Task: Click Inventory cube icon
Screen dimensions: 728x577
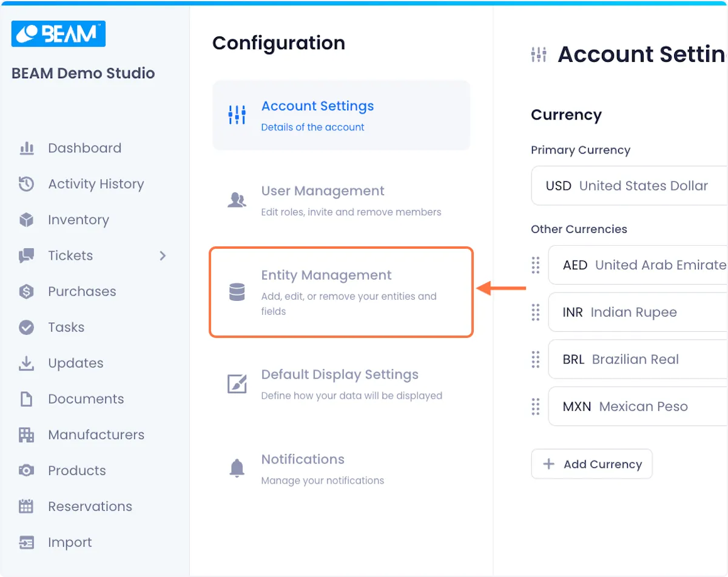Action: pos(26,220)
